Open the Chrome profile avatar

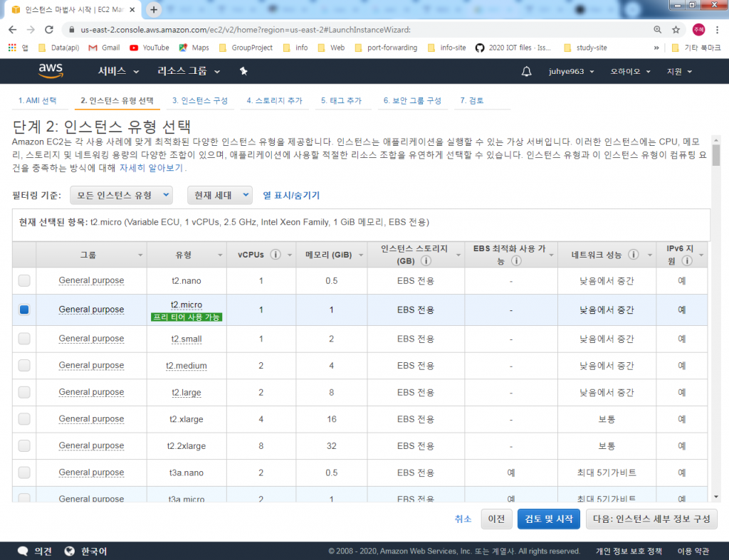[x=698, y=30]
